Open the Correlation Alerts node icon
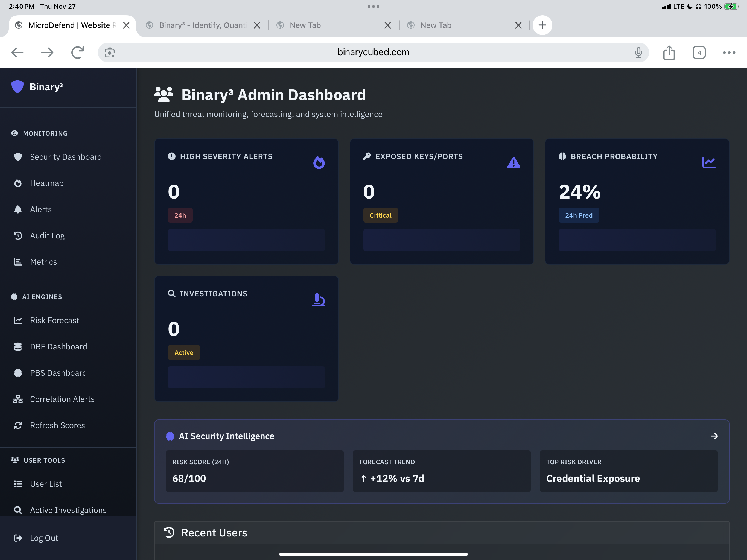The width and height of the screenshot is (747, 560). pos(18,399)
